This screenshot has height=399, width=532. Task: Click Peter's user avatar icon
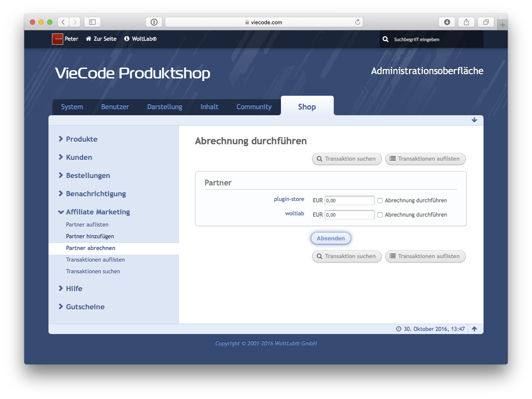click(x=58, y=39)
